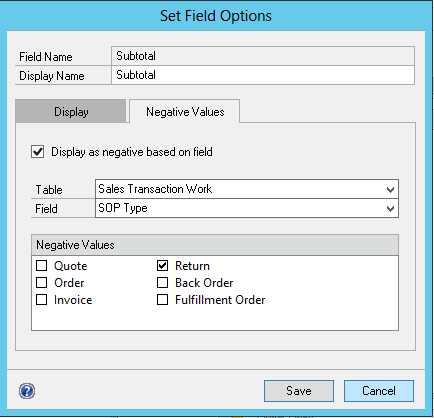Click the Negative Values group header
The image size is (434, 418).
[x=215, y=245]
